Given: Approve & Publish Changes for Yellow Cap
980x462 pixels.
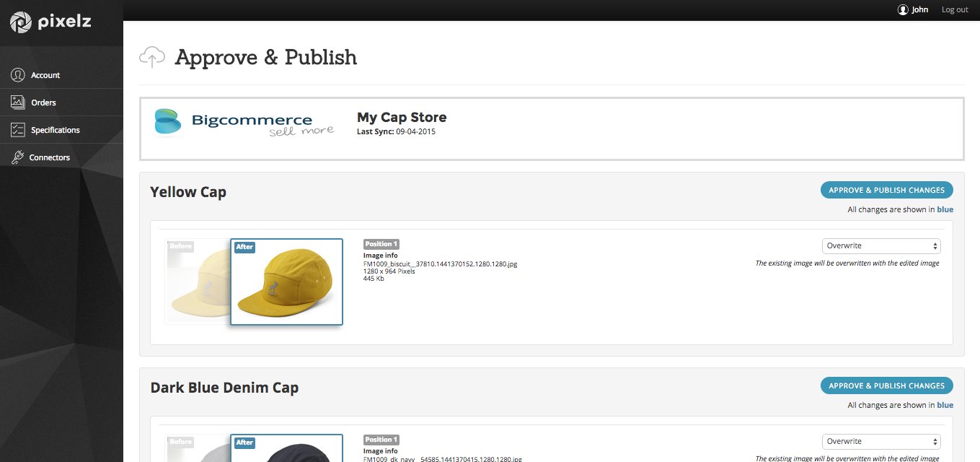Looking at the screenshot, I should pyautogui.click(x=886, y=191).
